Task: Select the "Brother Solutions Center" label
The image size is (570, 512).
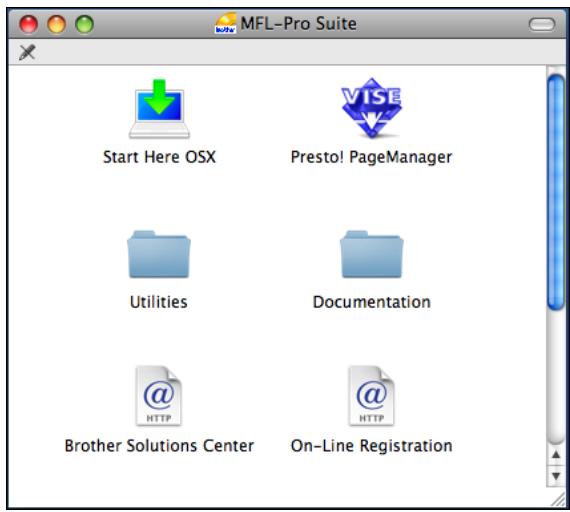Action: tap(159, 445)
